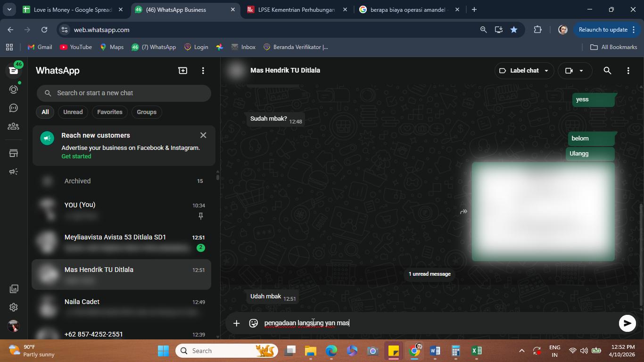Open Chrome extensions puzzle icon
The height and width of the screenshot is (362, 644).
(x=537, y=30)
